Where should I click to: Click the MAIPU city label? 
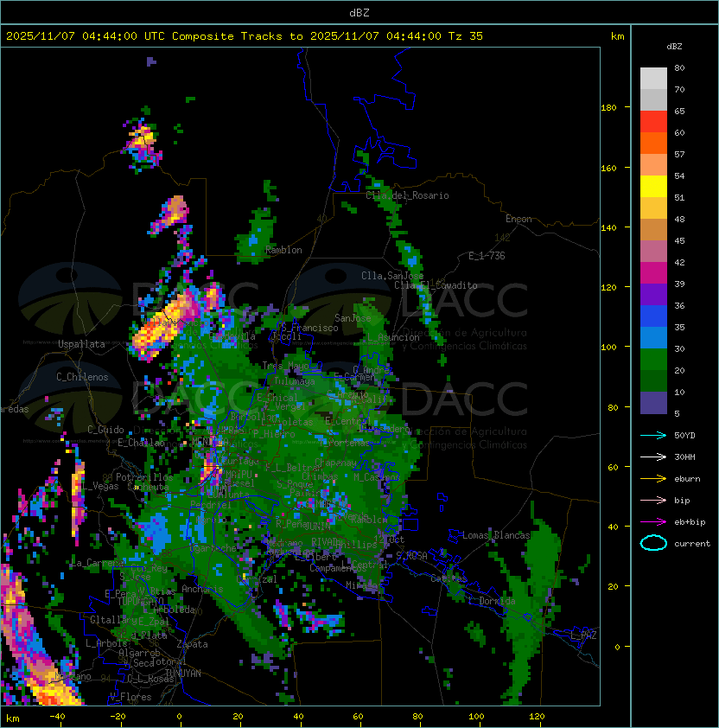pyautogui.click(x=239, y=475)
